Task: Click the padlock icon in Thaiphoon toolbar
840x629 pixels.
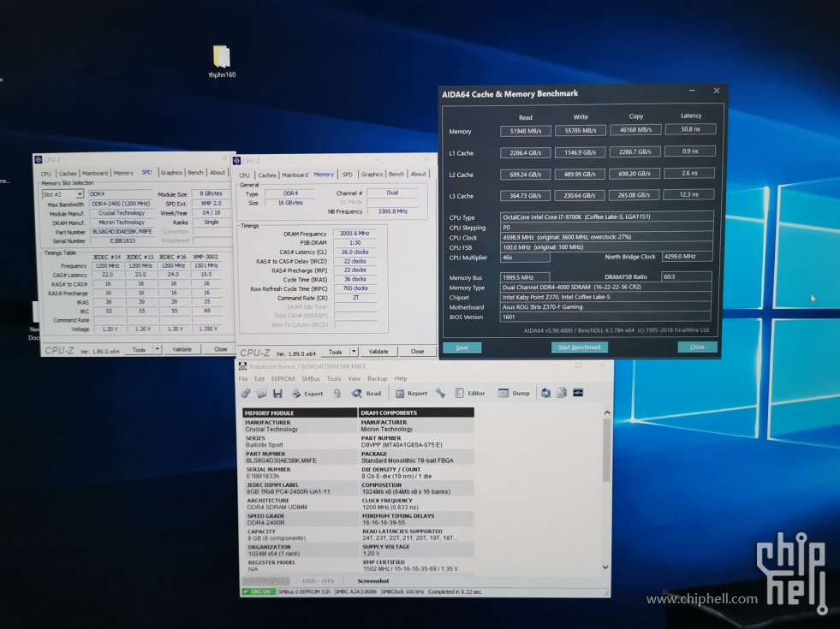Action: 337,394
